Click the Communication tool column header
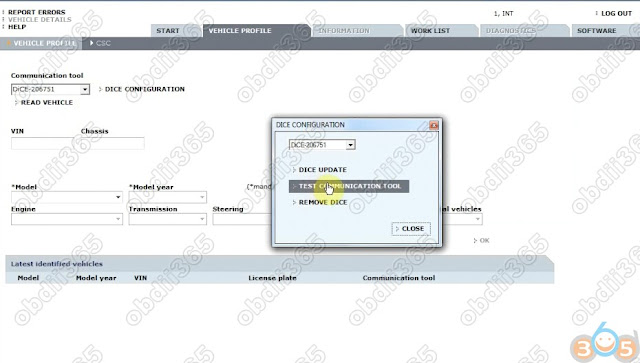Viewport: 640px width, 363px height. point(399,278)
